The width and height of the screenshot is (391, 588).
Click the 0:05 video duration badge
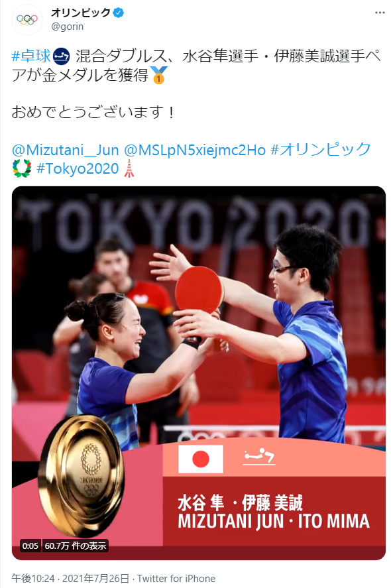[30, 546]
